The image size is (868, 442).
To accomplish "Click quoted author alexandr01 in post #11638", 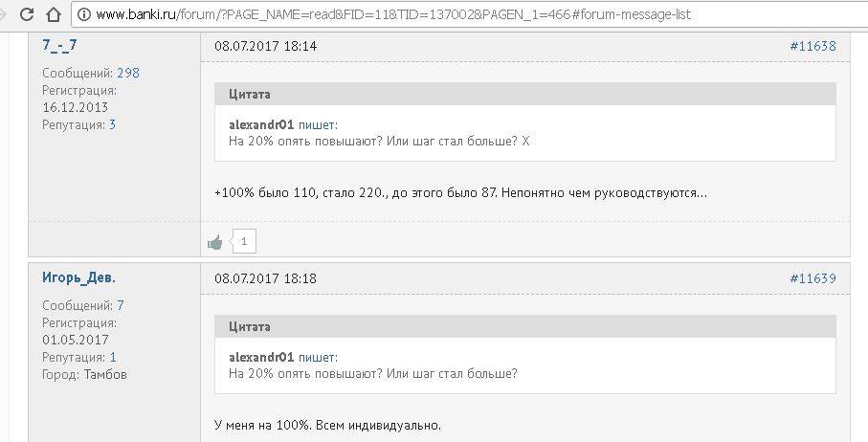I will tap(261, 124).
